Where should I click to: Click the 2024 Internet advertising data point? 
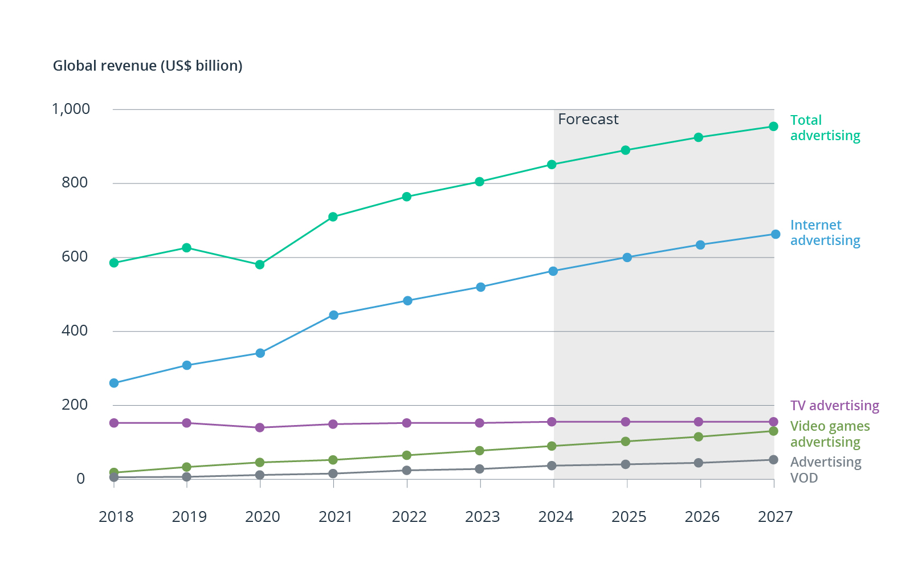(554, 271)
